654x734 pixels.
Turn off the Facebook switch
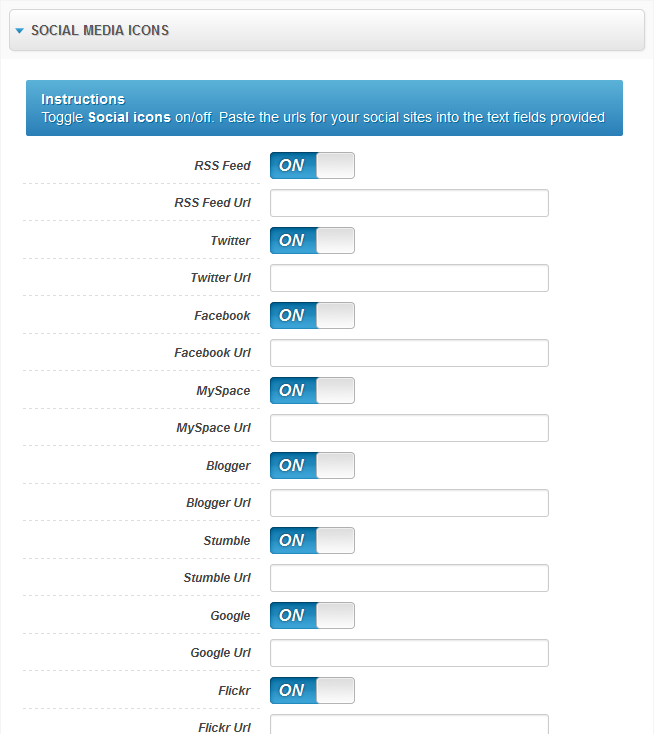click(312, 316)
